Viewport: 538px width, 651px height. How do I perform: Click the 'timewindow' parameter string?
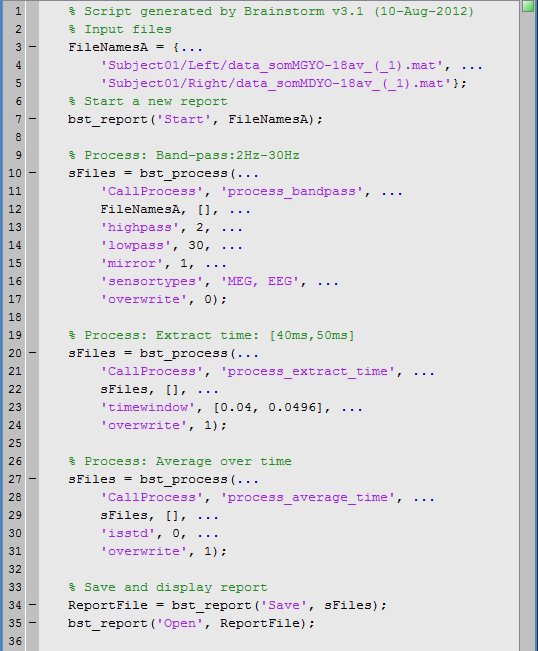point(148,407)
